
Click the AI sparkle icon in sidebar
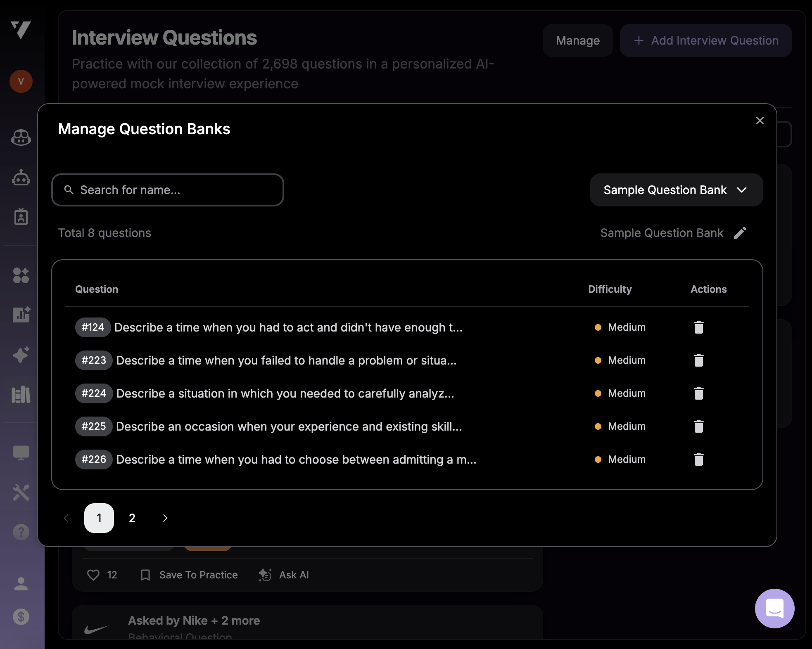[x=21, y=354]
